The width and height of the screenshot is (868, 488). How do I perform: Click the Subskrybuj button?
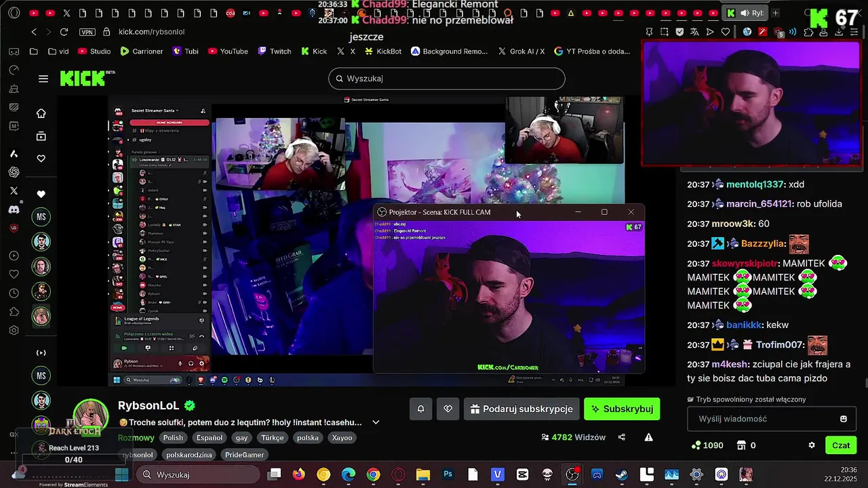[x=622, y=409]
